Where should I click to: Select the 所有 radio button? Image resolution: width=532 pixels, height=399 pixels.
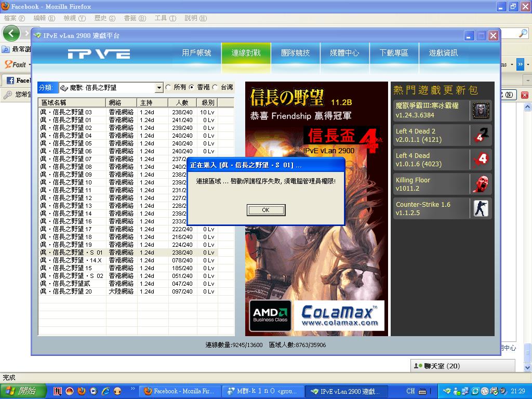168,87
